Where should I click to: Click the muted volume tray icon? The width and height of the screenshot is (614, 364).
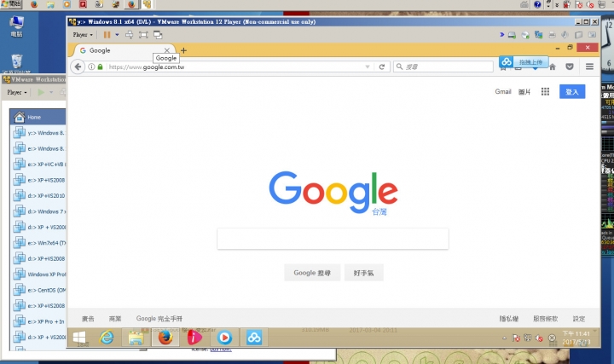pos(539,338)
